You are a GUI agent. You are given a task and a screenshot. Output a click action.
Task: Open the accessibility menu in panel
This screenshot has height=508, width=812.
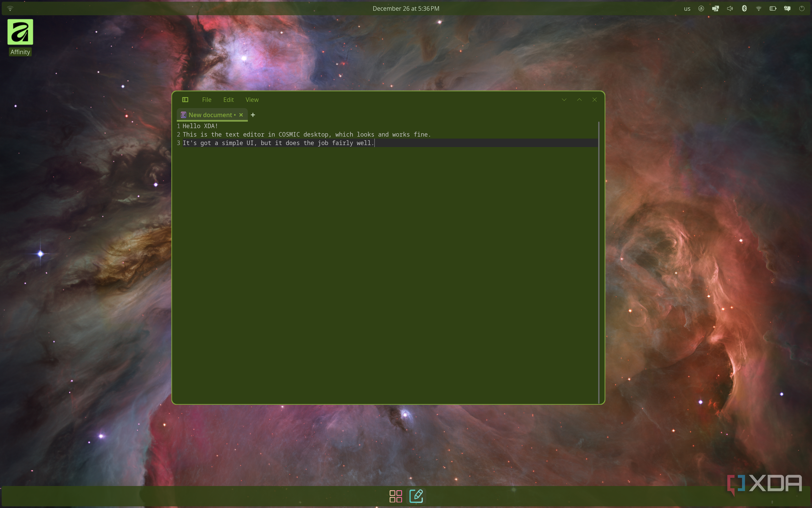[701, 8]
